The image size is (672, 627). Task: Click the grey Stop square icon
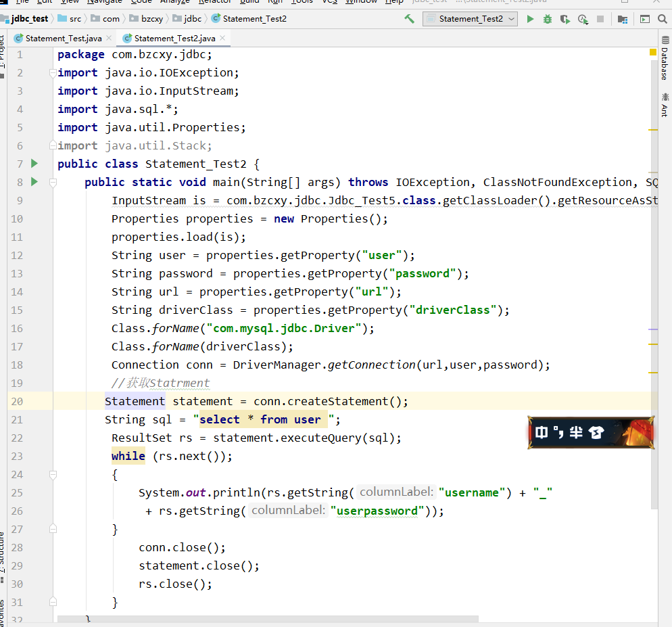click(600, 19)
